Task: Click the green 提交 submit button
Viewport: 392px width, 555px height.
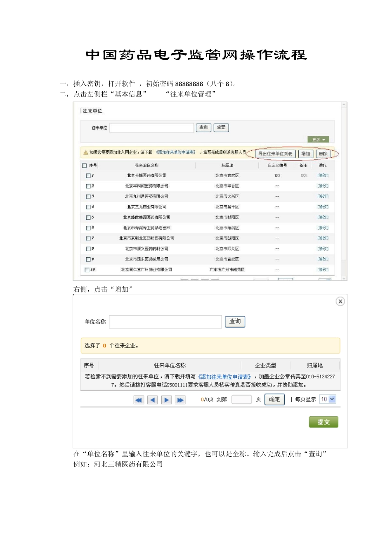Action: tap(324, 422)
